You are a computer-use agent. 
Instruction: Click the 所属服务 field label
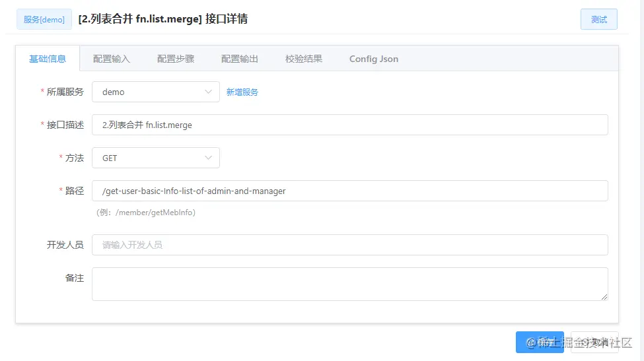[x=65, y=92]
